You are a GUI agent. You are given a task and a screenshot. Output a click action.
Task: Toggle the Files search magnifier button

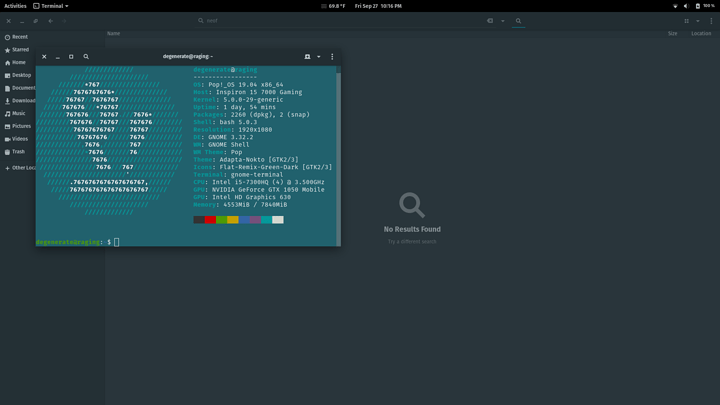tap(518, 21)
